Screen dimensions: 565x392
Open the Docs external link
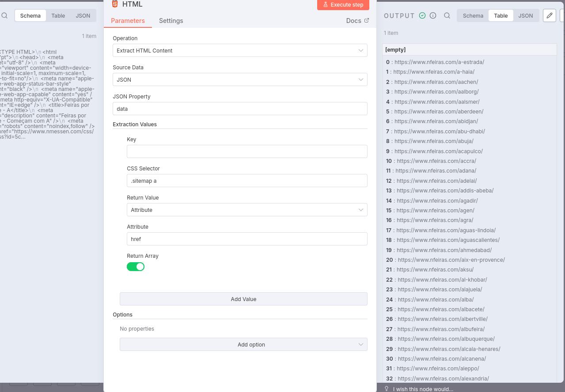point(357,21)
